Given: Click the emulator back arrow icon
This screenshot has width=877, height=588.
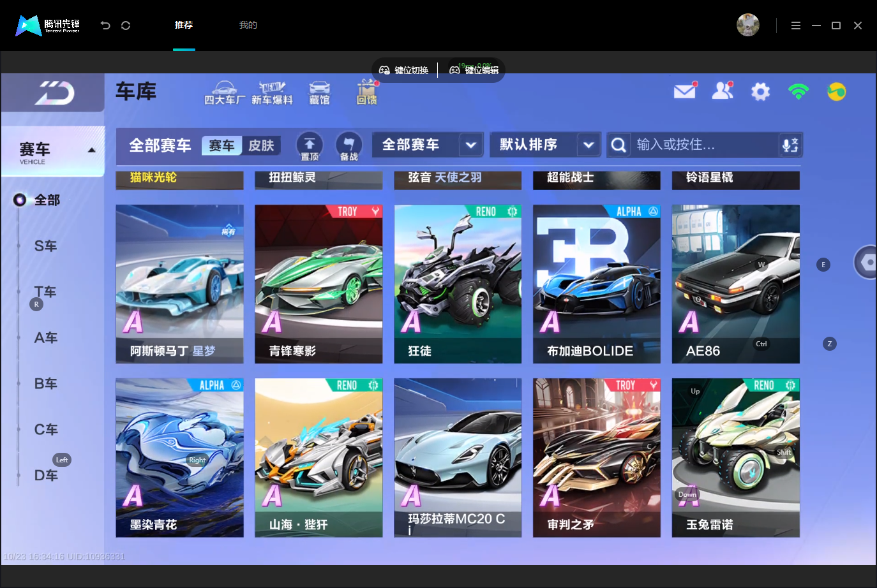Looking at the screenshot, I should click(x=105, y=26).
